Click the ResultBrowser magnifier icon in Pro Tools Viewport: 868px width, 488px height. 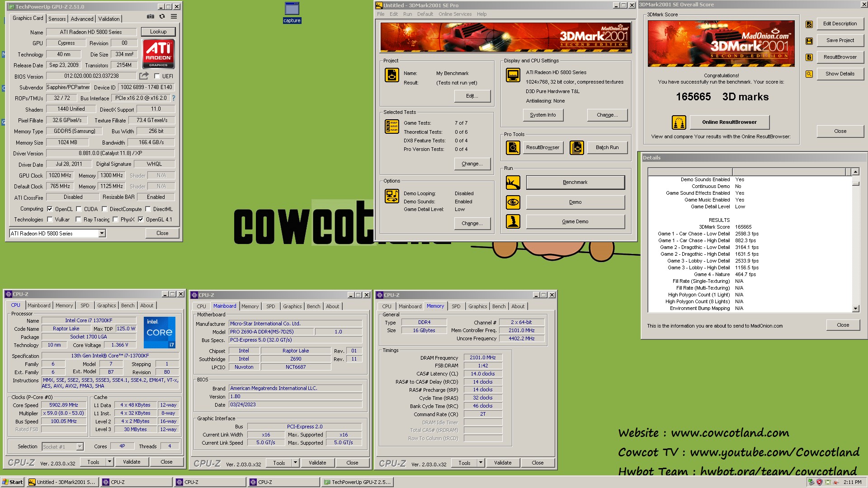point(513,148)
